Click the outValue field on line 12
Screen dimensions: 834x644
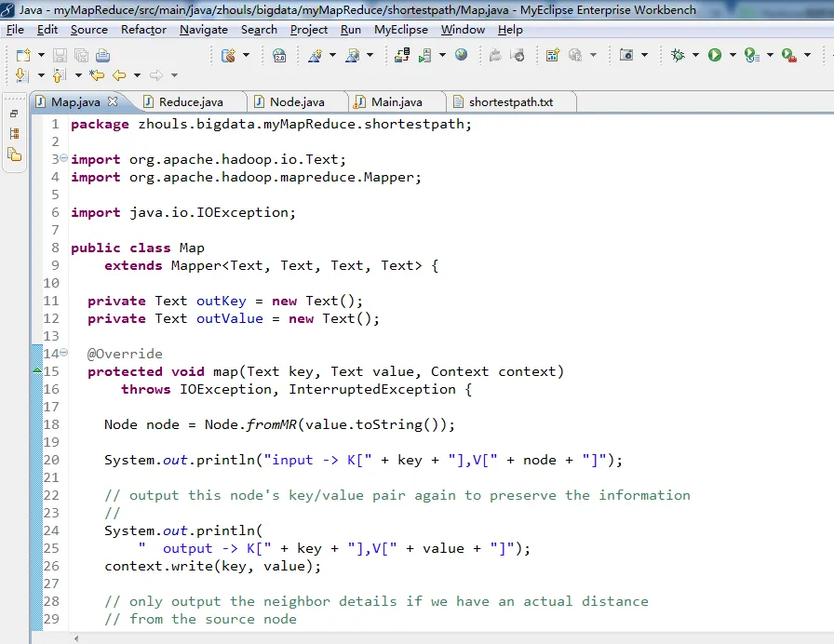point(230,318)
